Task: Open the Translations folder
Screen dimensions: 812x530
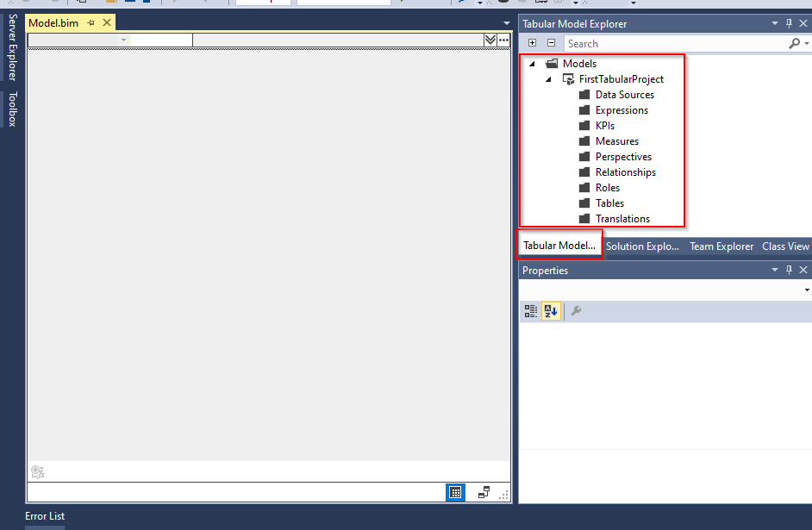Action: pyautogui.click(x=622, y=219)
